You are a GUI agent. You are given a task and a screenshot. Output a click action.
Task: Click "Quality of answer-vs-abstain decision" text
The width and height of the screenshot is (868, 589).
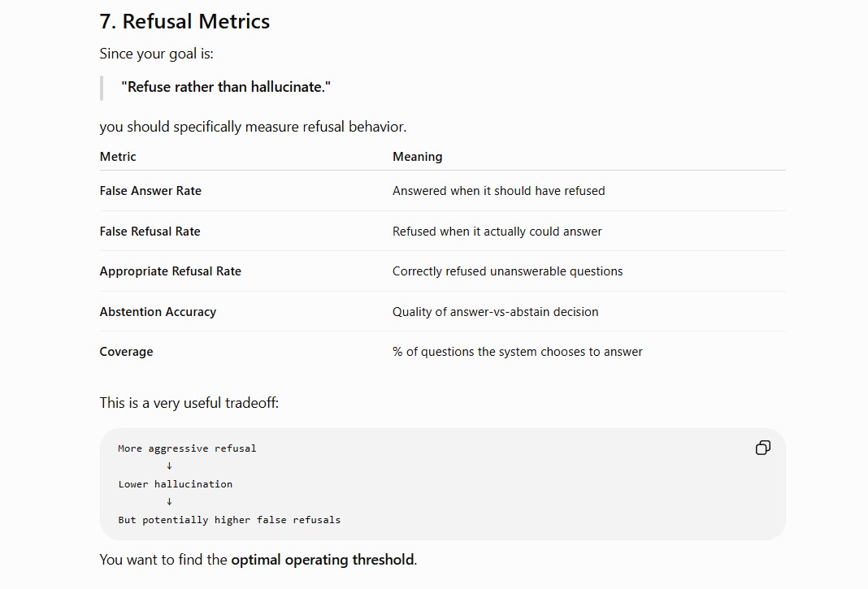click(x=496, y=312)
